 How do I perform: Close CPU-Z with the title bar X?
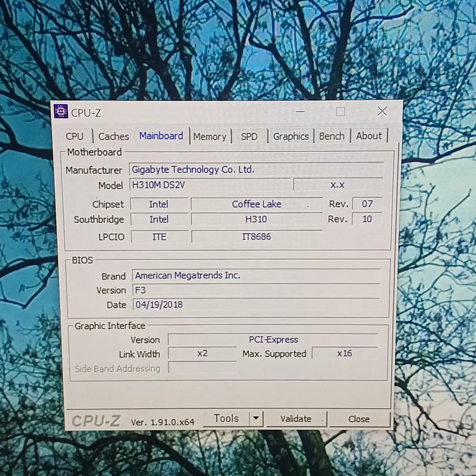tap(382, 111)
